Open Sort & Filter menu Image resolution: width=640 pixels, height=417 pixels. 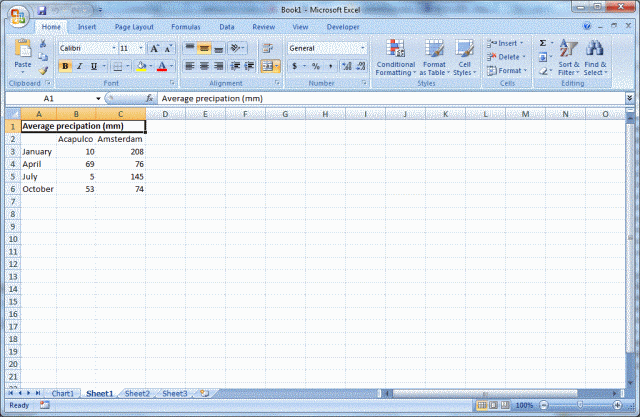[x=569, y=58]
